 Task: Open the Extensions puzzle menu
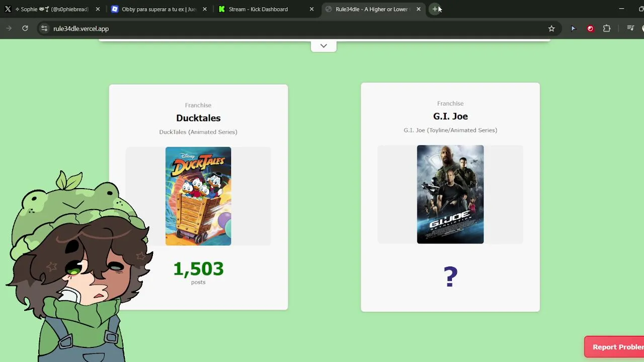[x=607, y=29]
